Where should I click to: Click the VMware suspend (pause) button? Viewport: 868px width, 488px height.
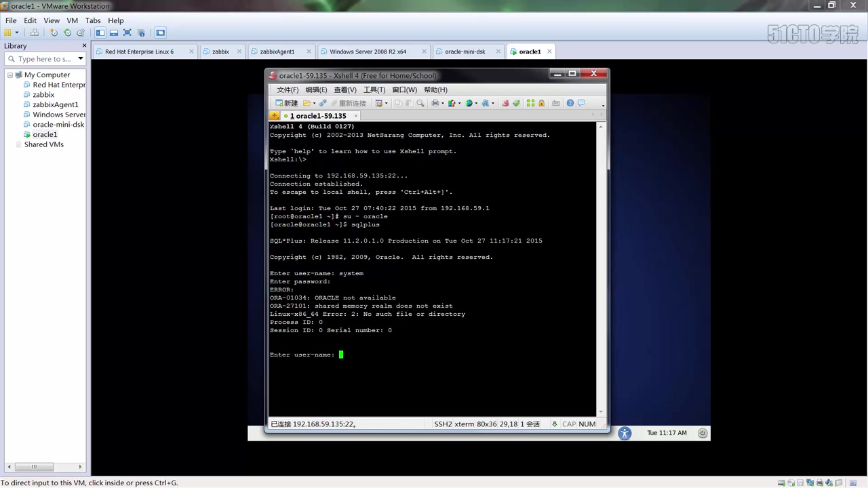[7, 33]
